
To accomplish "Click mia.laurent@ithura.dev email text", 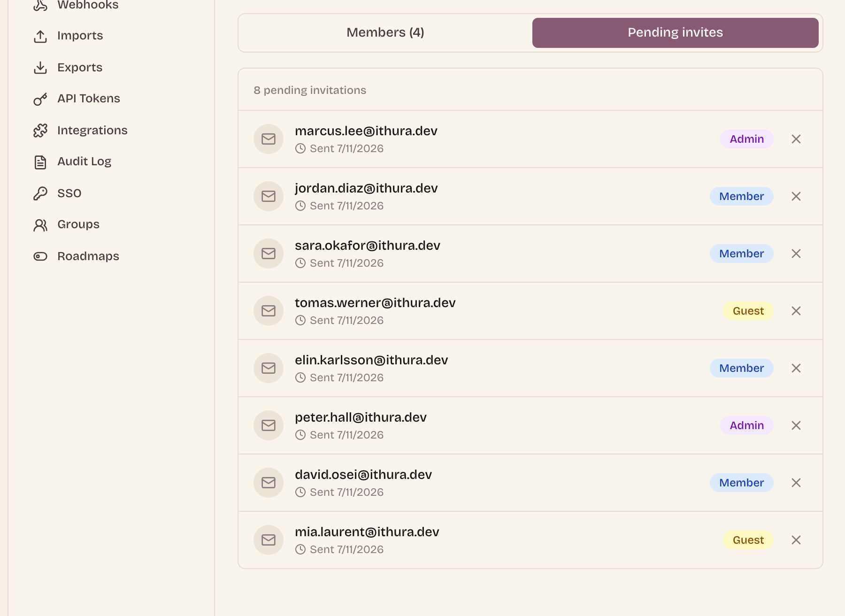I will [367, 532].
